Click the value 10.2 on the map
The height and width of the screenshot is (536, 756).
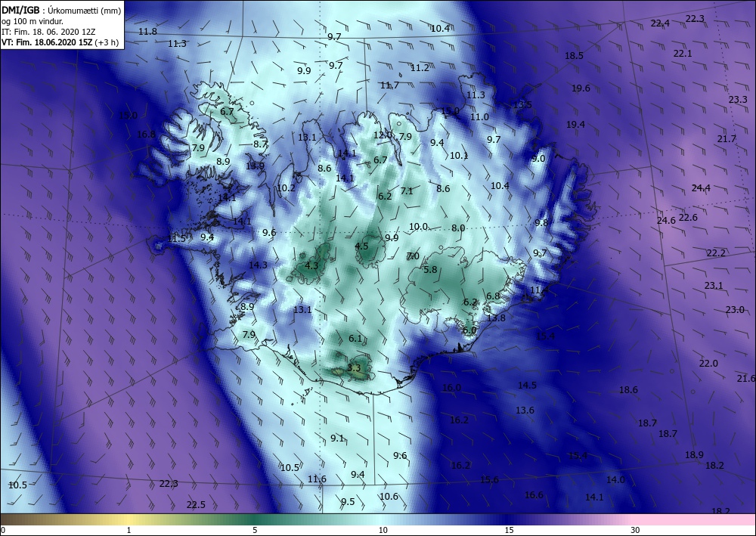(286, 188)
